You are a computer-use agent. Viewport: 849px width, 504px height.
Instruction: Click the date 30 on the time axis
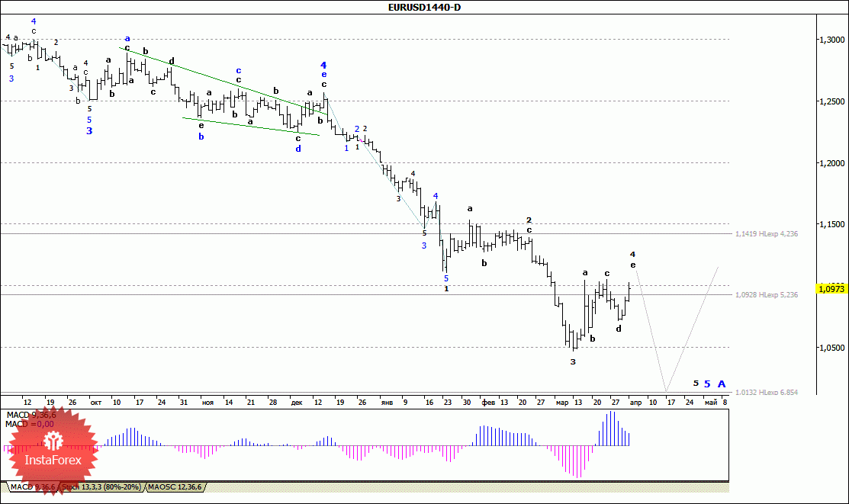[466, 403]
